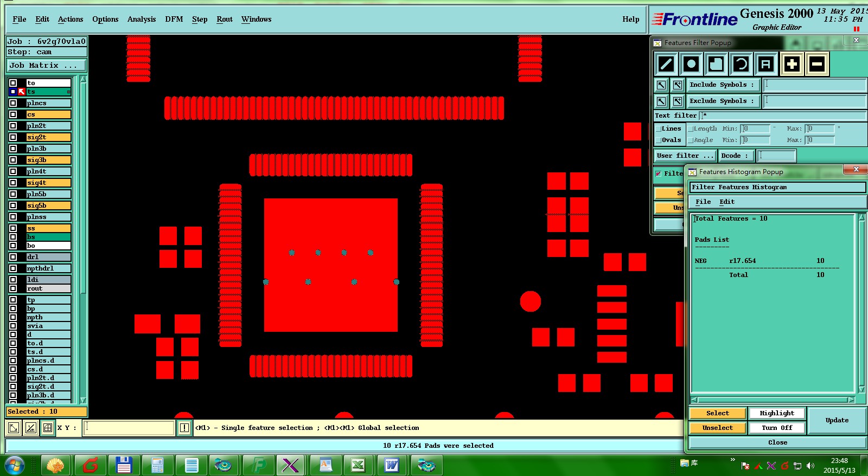868x476 pixels.
Task: Click the arrow-plus icon beside Include Symbols
Action: click(678, 85)
